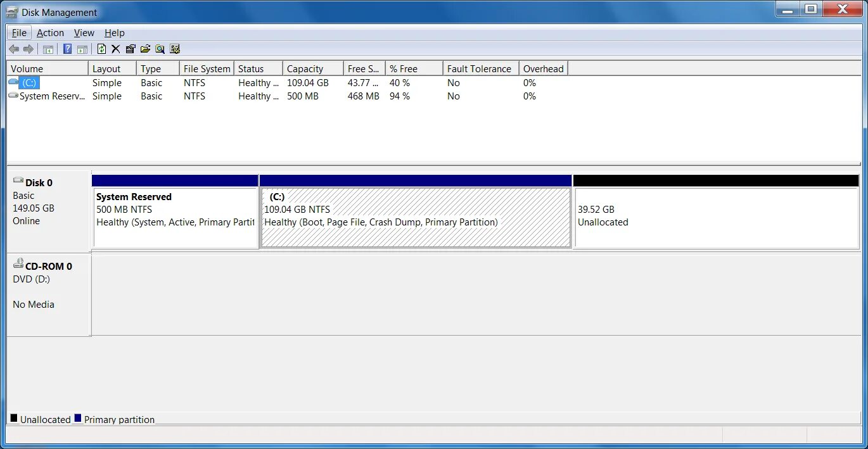Select the System Reserved volume row label
This screenshot has width=868, height=449.
(52, 96)
